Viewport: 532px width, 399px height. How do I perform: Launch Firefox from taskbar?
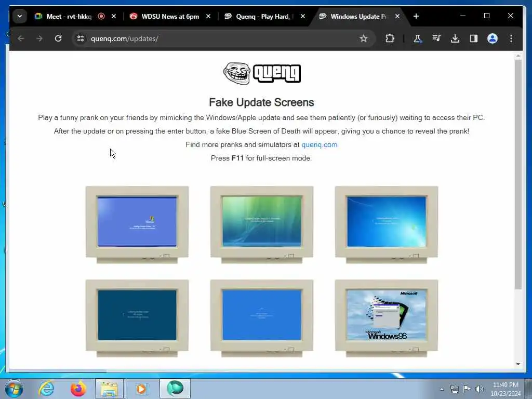78,389
